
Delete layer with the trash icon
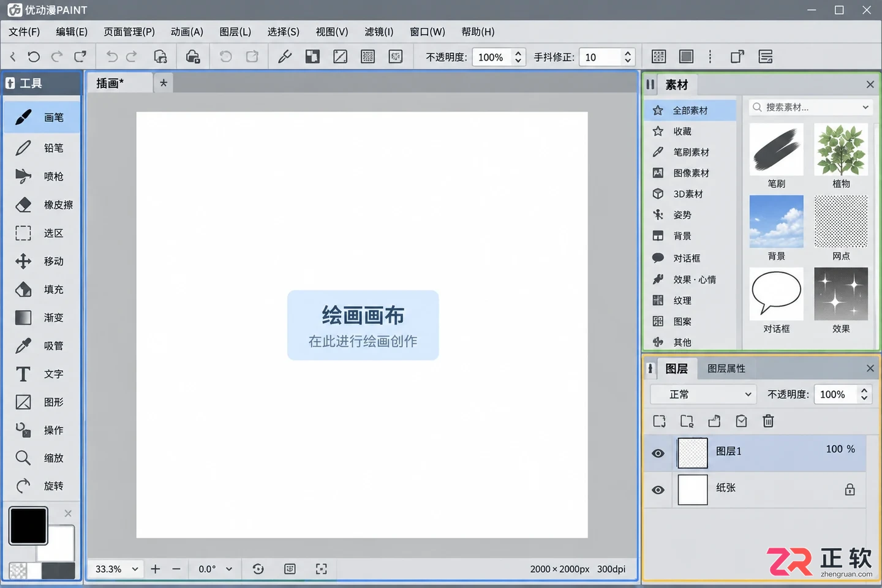(768, 421)
